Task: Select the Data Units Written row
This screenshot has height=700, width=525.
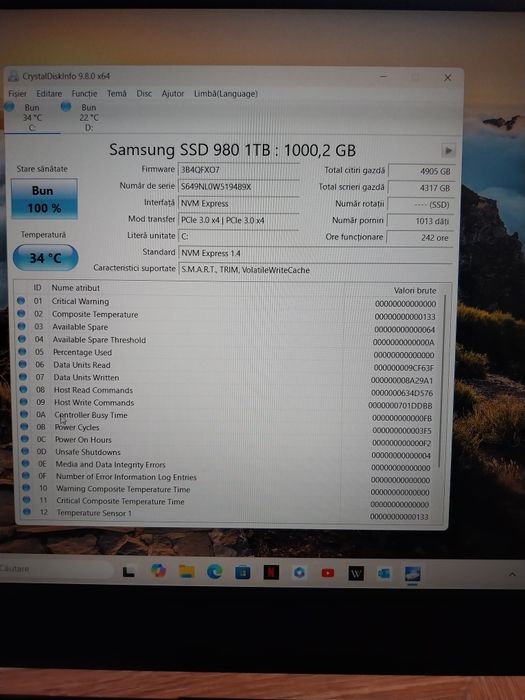Action: [228, 378]
